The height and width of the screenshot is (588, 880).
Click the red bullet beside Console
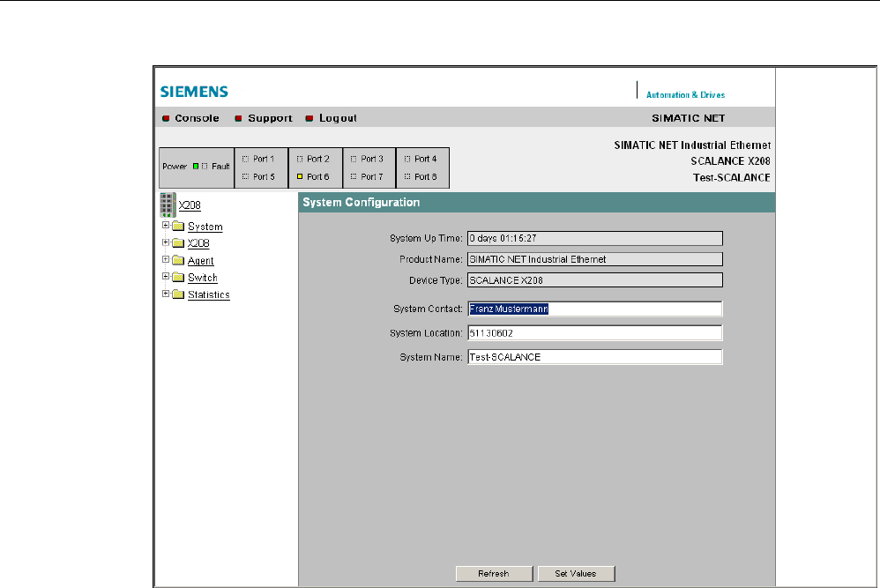tap(166, 118)
